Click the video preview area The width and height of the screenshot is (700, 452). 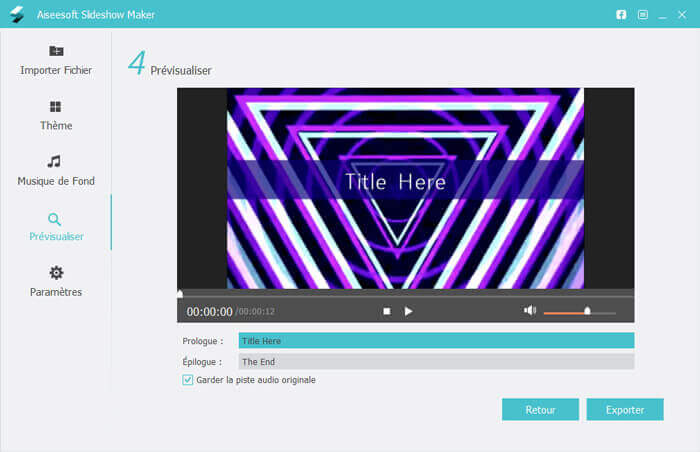pos(405,188)
